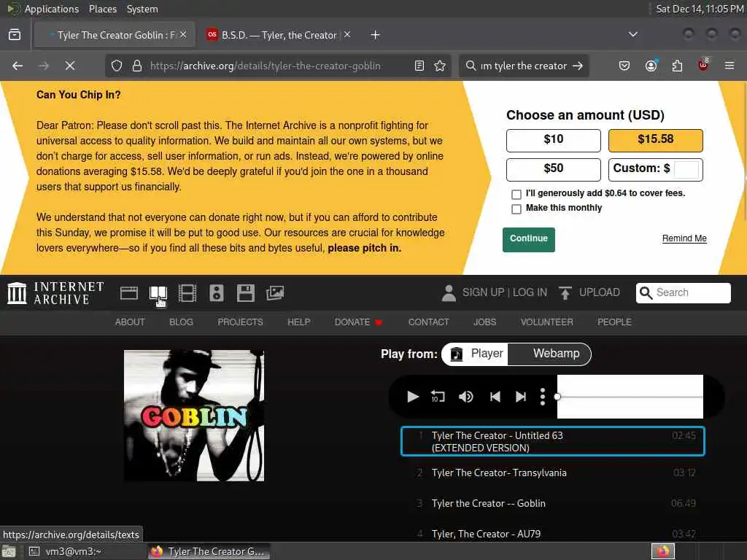Toggle reader view in the address bar
Image resolution: width=747 pixels, height=560 pixels.
tap(419, 66)
